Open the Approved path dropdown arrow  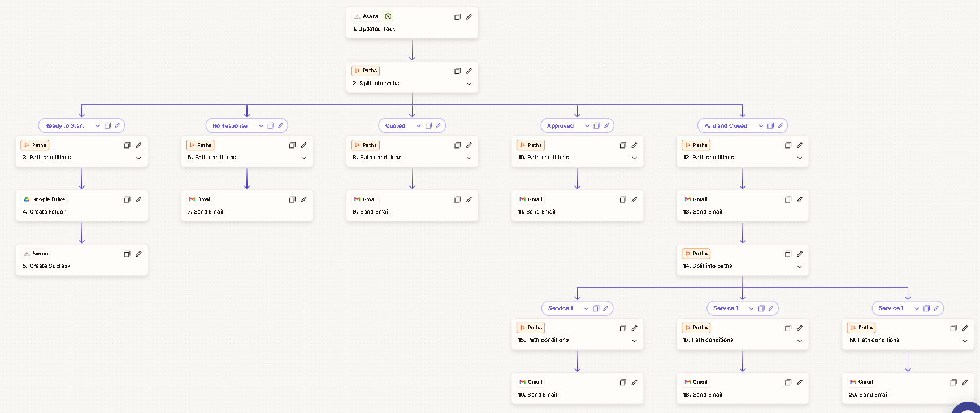[x=587, y=126]
